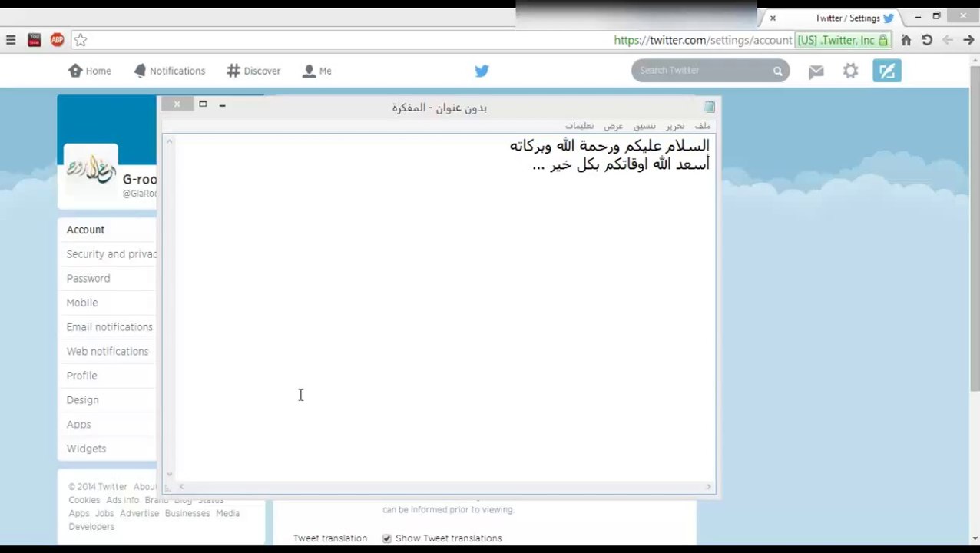The height and width of the screenshot is (553, 980).
Task: Click Notepad horizontal scrollbar right arrow
Action: pyautogui.click(x=709, y=486)
